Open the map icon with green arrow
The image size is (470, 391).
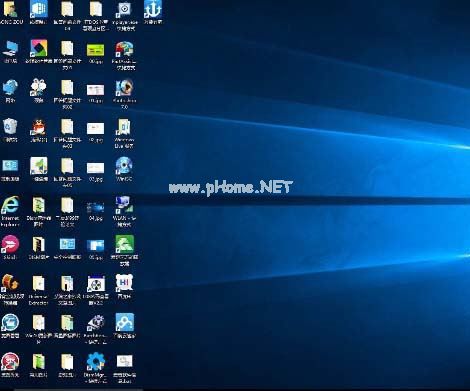click(39, 166)
